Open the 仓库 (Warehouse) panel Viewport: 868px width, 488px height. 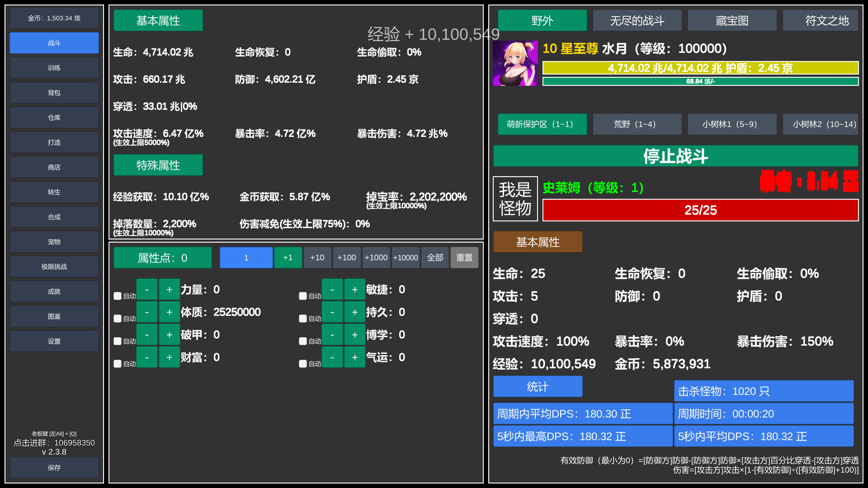pos(54,117)
